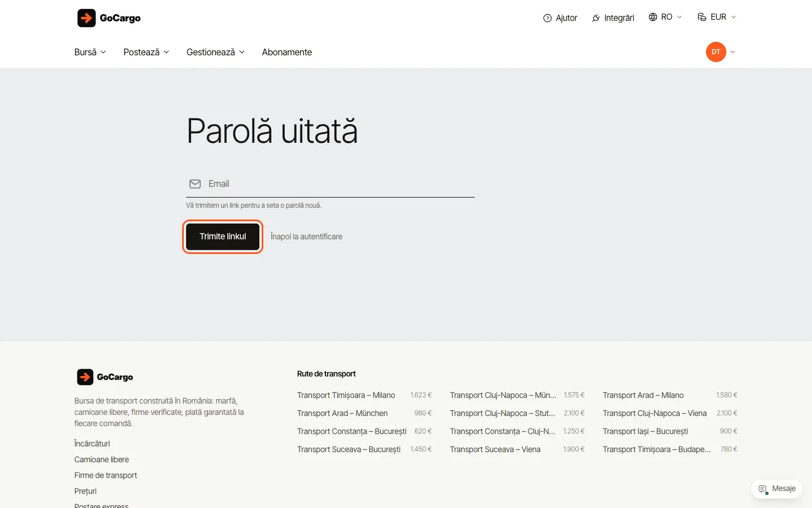Click the globe language icon
Viewport: 812px width, 508px height.
tap(653, 17)
